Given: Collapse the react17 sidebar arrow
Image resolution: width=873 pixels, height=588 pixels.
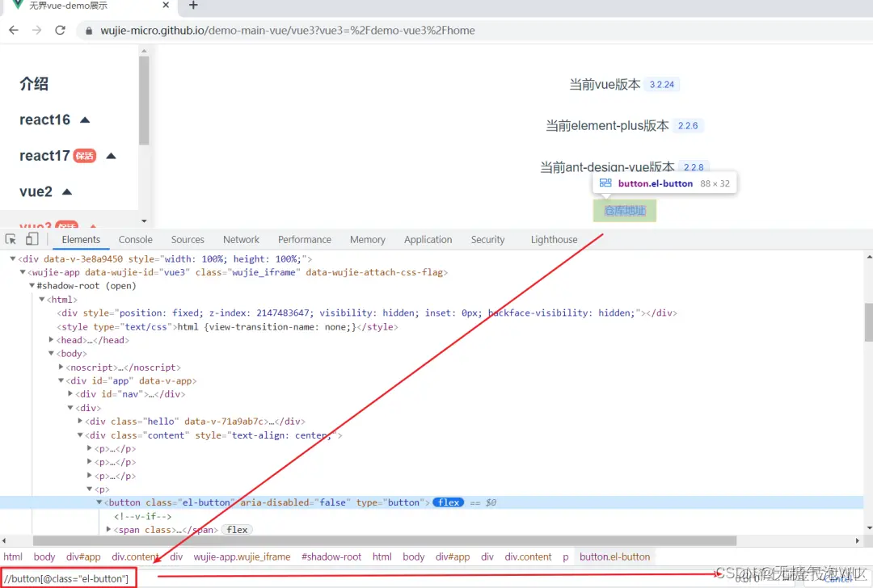Looking at the screenshot, I should pyautogui.click(x=111, y=156).
